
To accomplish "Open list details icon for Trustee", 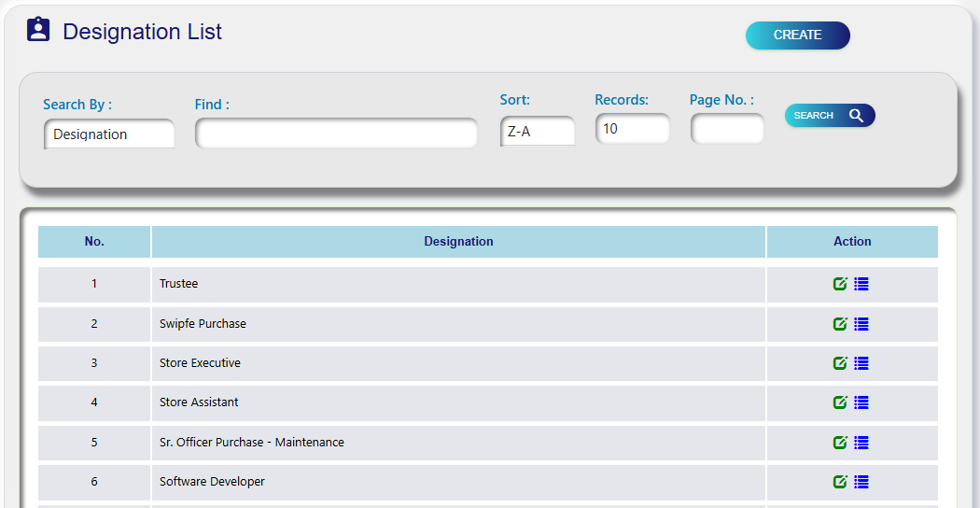I will pos(861,284).
